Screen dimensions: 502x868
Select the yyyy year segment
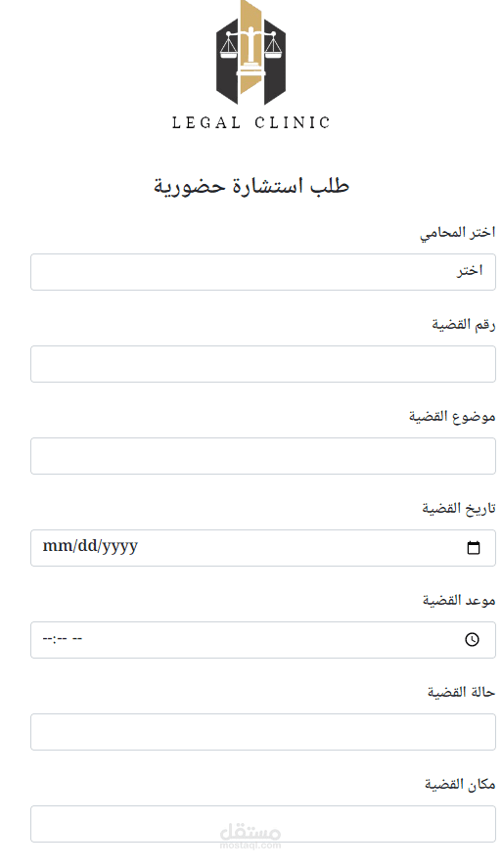118,547
